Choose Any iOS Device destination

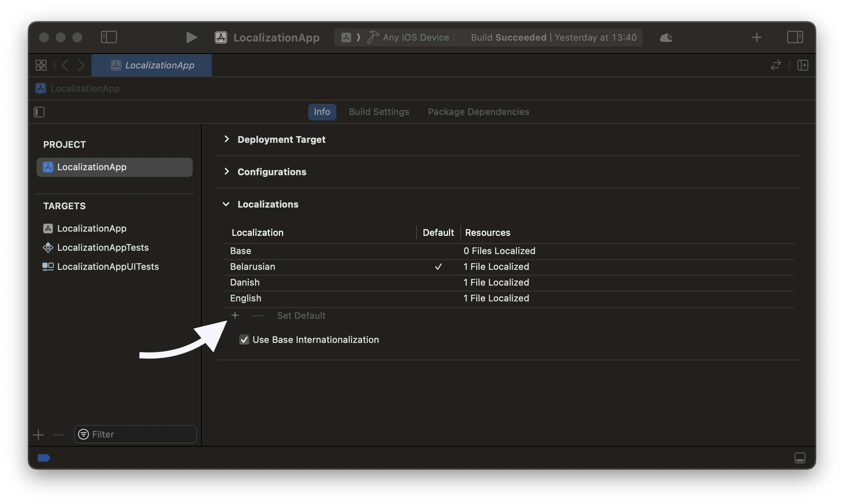pyautogui.click(x=416, y=37)
